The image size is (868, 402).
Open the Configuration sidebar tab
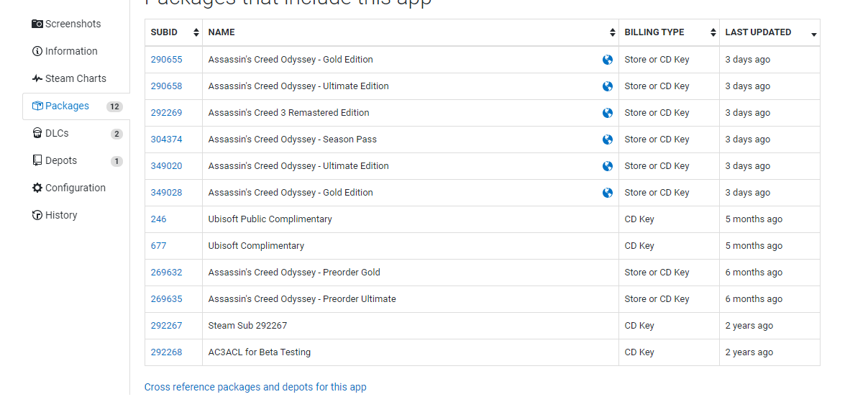tap(76, 188)
